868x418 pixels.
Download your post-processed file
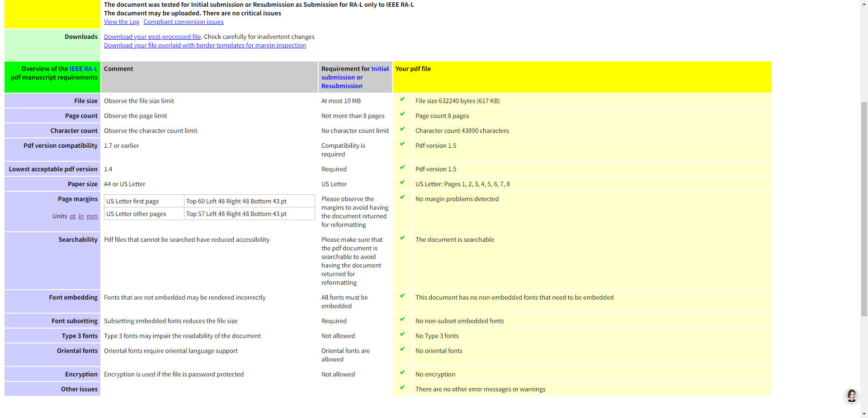click(152, 37)
